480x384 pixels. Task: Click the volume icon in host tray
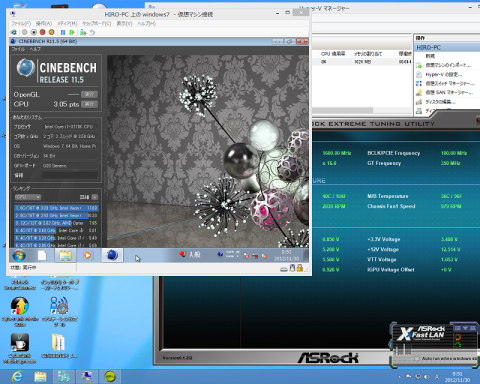pyautogui.click(x=427, y=377)
